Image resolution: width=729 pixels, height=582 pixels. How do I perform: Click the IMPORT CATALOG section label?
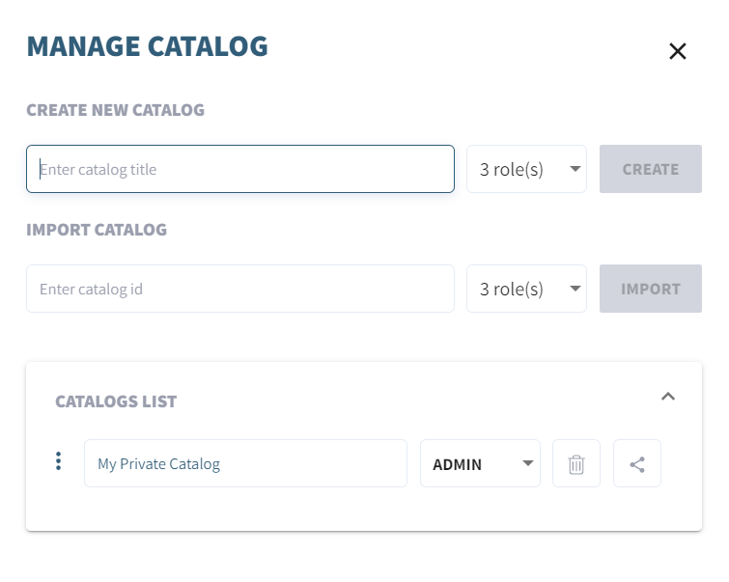pyautogui.click(x=97, y=230)
